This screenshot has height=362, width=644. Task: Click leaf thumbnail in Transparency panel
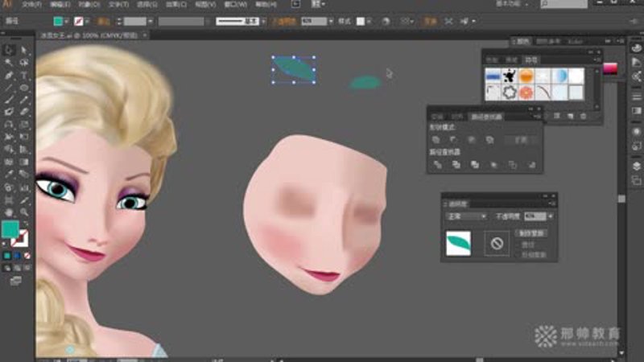(458, 244)
